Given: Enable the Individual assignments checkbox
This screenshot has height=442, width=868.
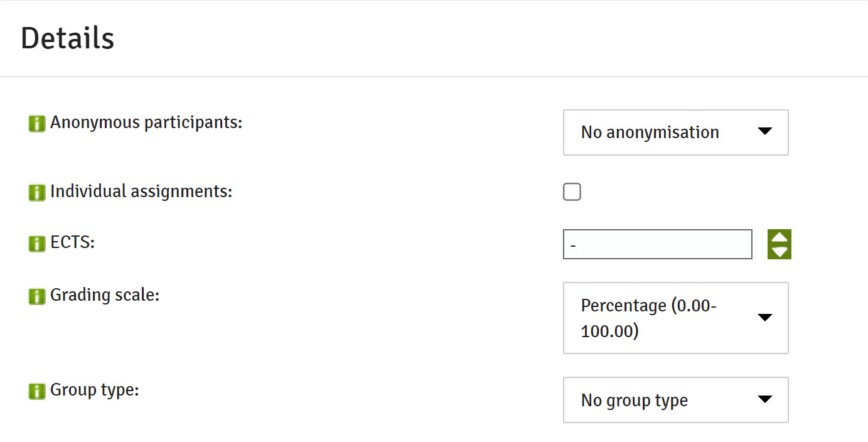Looking at the screenshot, I should click(572, 192).
